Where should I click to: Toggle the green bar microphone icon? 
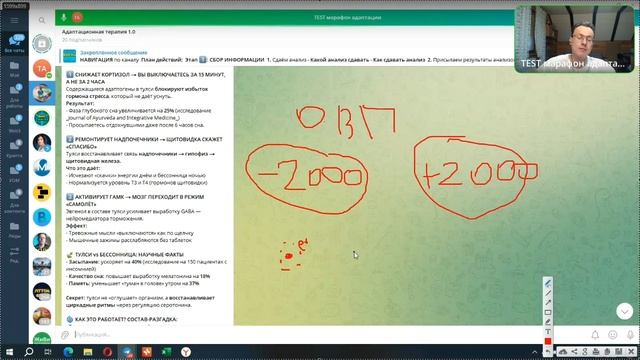64,18
